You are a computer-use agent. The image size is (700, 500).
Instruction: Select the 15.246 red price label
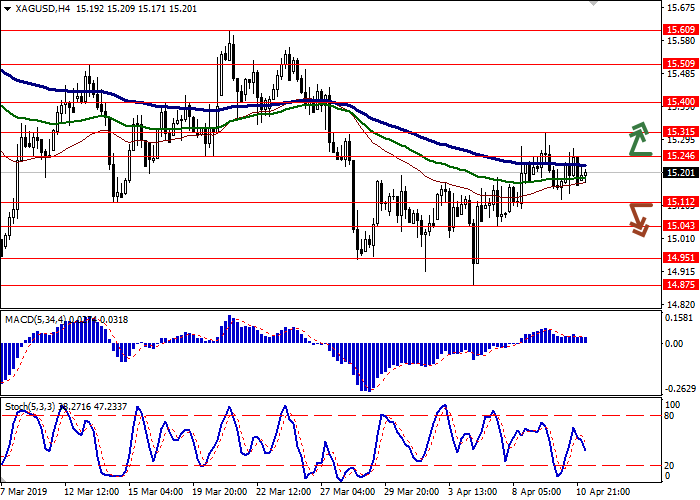click(x=680, y=156)
